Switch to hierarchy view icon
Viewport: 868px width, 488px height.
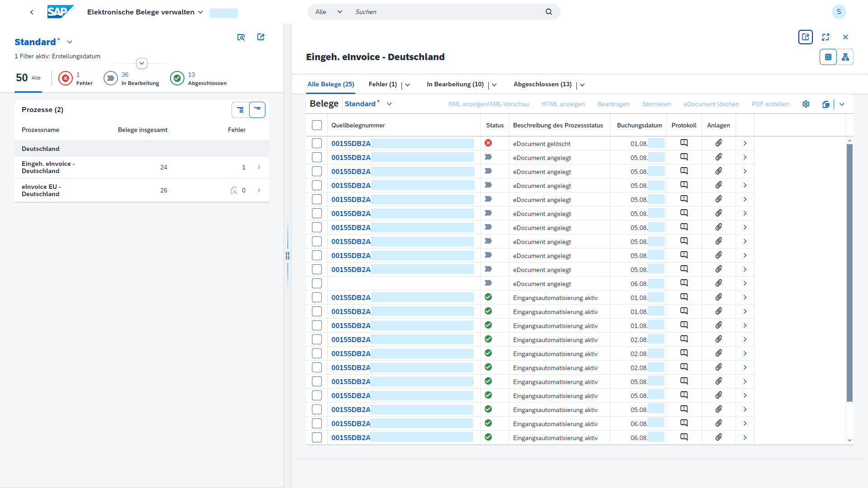pyautogui.click(x=845, y=57)
